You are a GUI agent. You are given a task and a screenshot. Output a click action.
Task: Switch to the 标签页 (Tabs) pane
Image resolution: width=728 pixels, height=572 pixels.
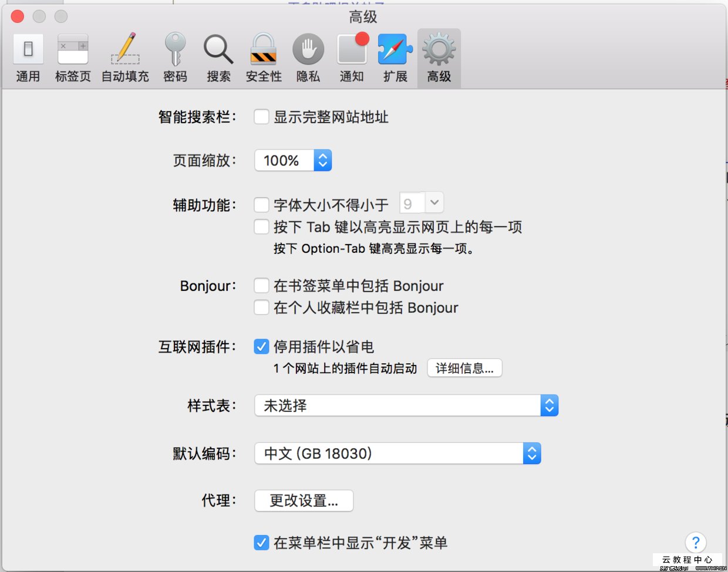[x=72, y=56]
